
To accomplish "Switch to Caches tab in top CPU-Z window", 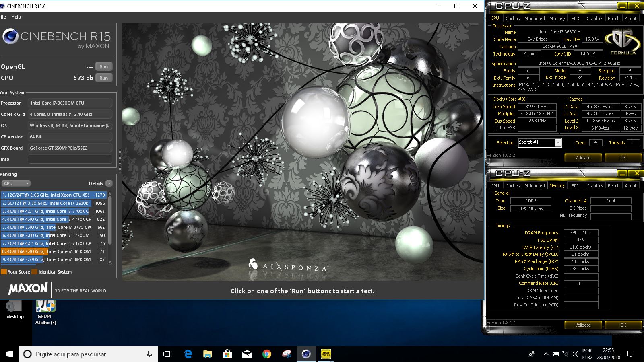I will (x=512, y=19).
